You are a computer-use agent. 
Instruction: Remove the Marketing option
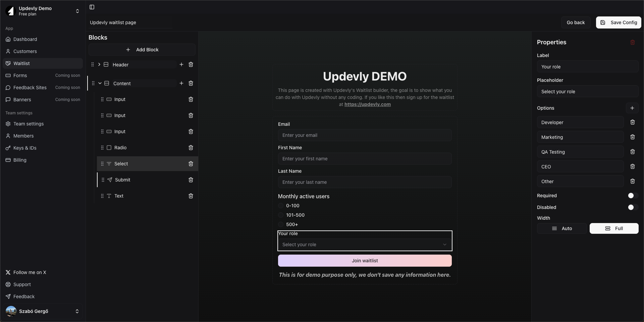(x=633, y=137)
